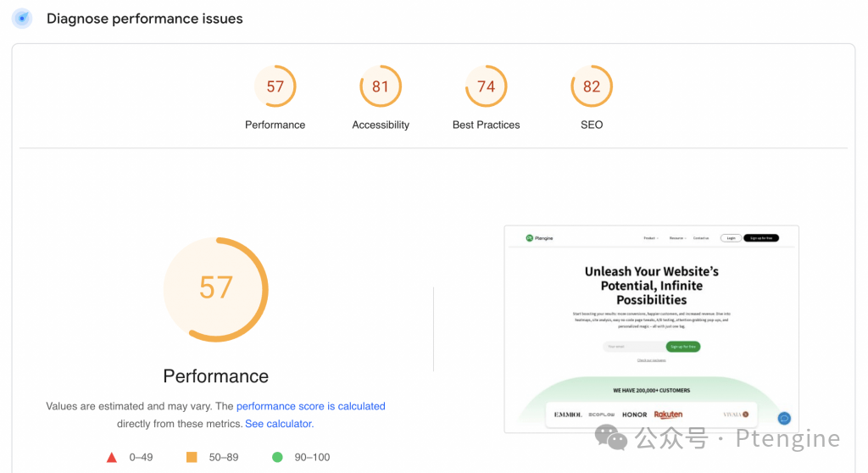Click the blue diagnose performance icon
The image size is (868, 473).
coord(22,19)
